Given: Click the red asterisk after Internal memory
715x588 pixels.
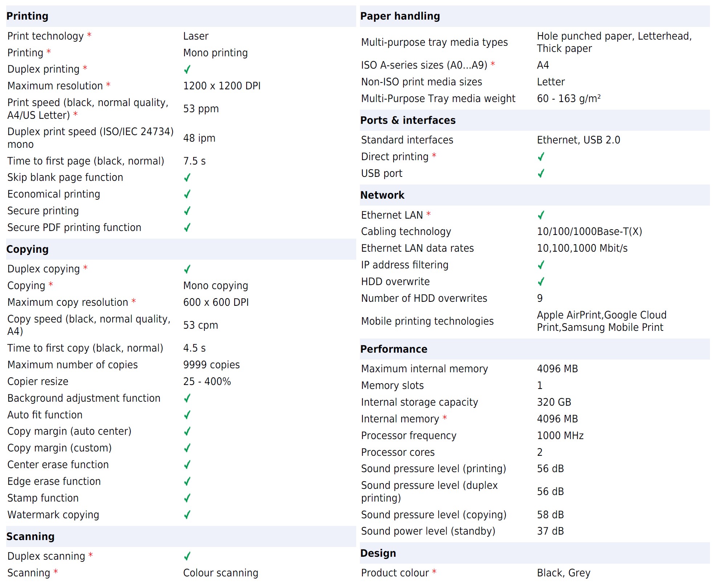Looking at the screenshot, I should click(444, 418).
